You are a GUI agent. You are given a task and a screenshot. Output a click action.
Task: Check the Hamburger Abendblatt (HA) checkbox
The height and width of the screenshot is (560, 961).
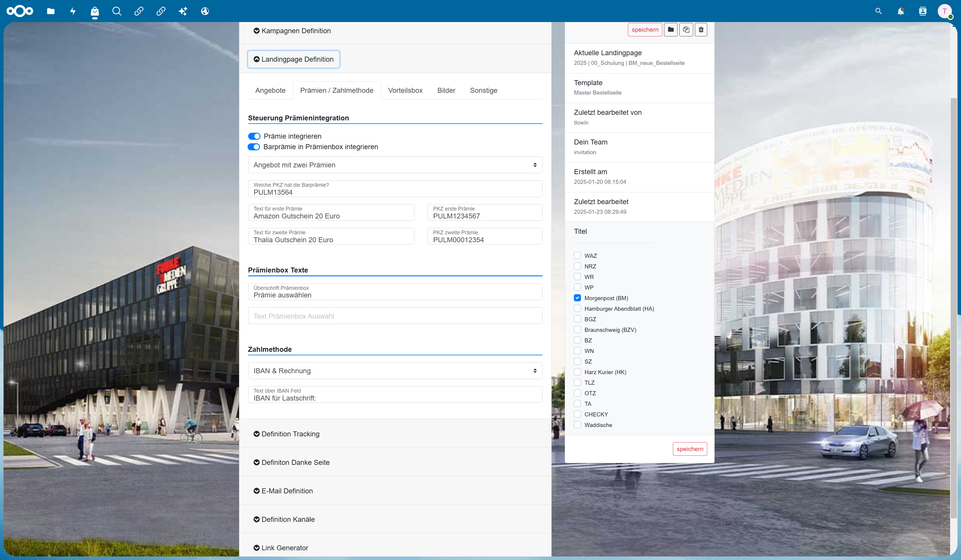577,308
